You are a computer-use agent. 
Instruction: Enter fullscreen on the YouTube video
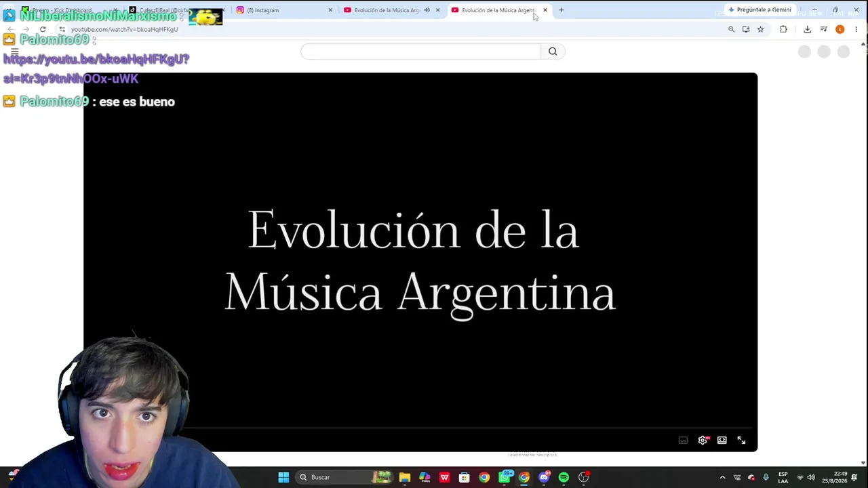[x=741, y=441]
